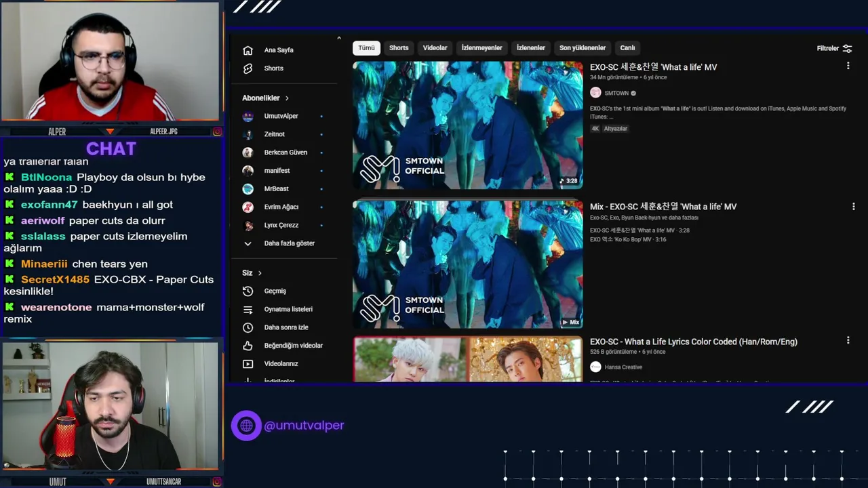
Task: Open the Ana Sayfa home icon
Action: [248, 50]
